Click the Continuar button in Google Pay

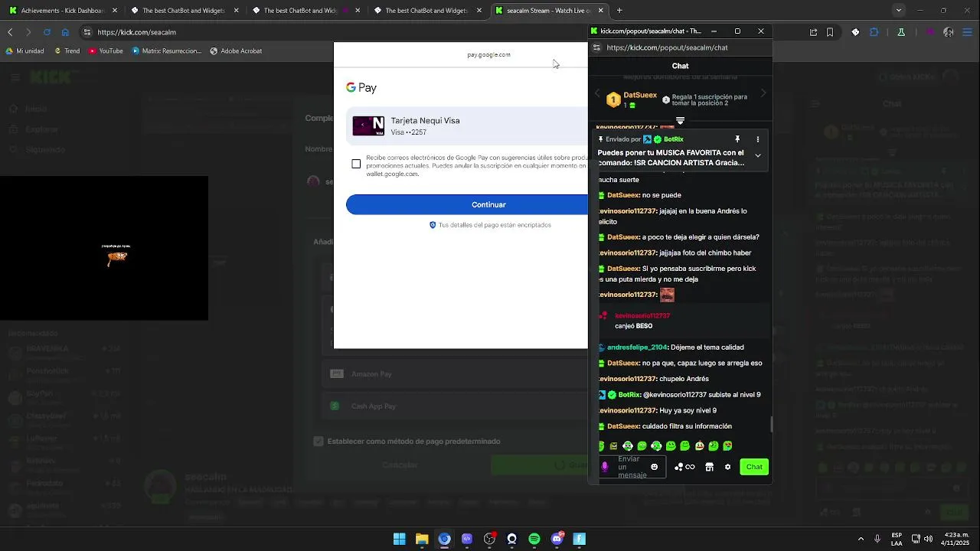coord(467,204)
